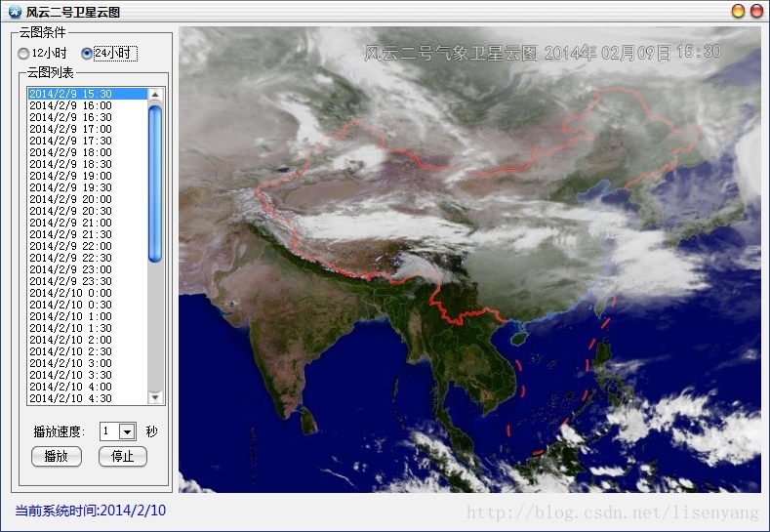Image resolution: width=770 pixels, height=532 pixels.
Task: Select list entry 2014/2/10 0:30
Action: 88,305
